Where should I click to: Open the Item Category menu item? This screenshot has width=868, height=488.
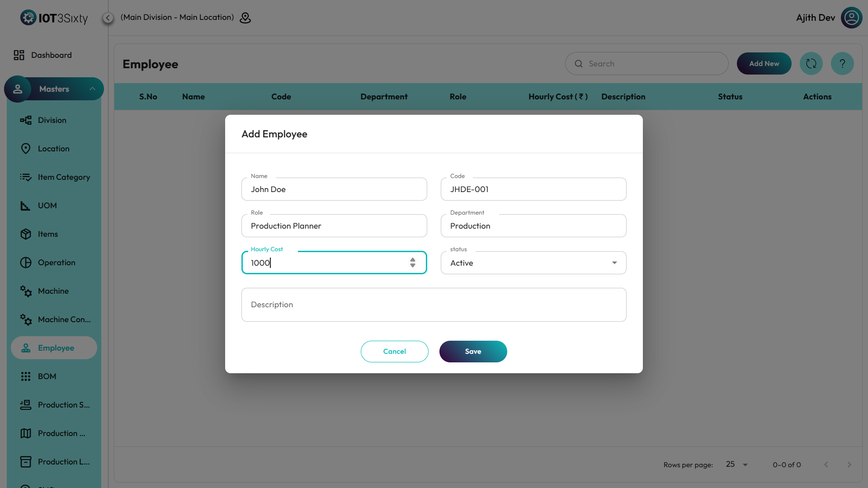[64, 177]
